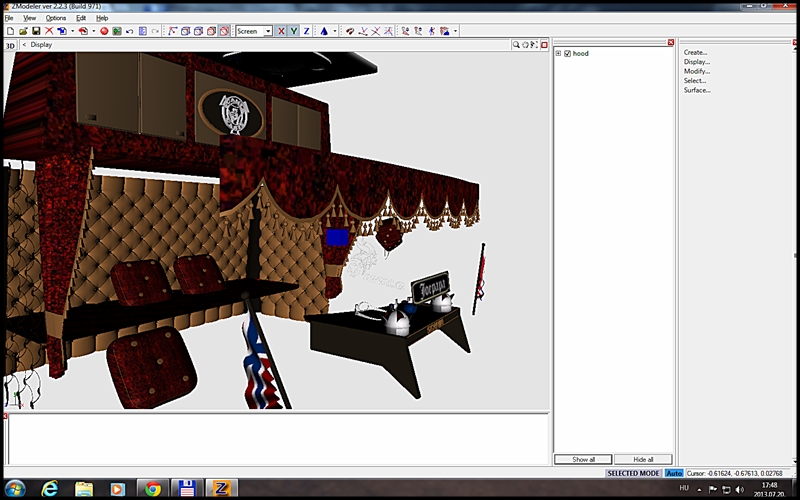Uncheck the hood object visibility checkbox

click(x=567, y=54)
